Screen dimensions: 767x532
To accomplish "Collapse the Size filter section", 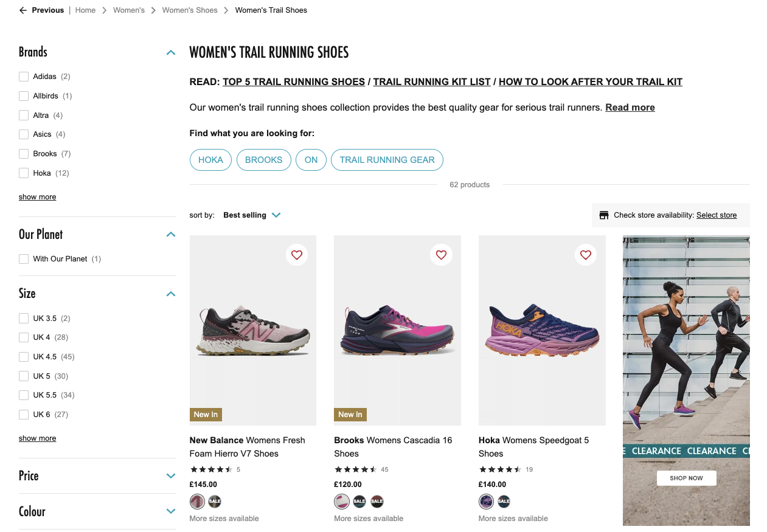I will click(171, 294).
